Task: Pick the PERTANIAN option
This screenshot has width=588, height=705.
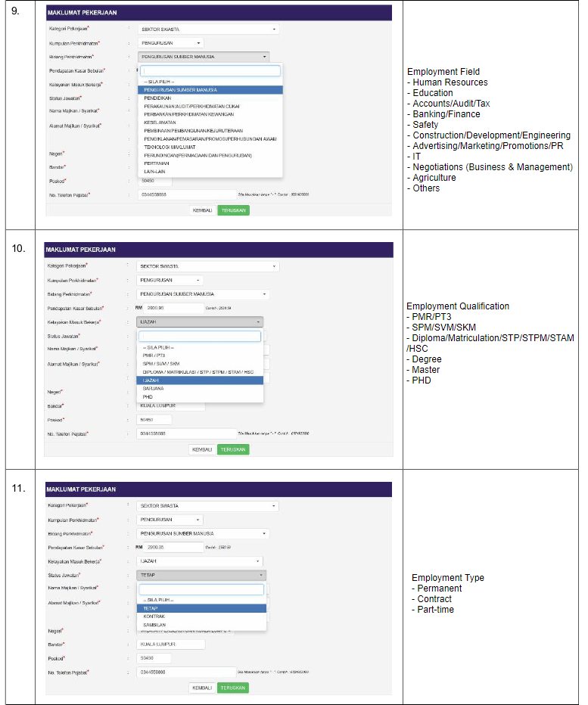Action: pos(157,163)
